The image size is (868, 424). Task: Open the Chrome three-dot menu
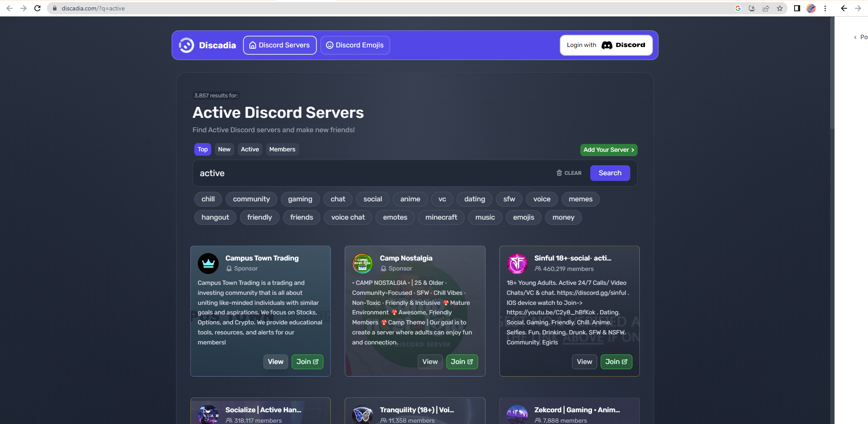coord(825,8)
